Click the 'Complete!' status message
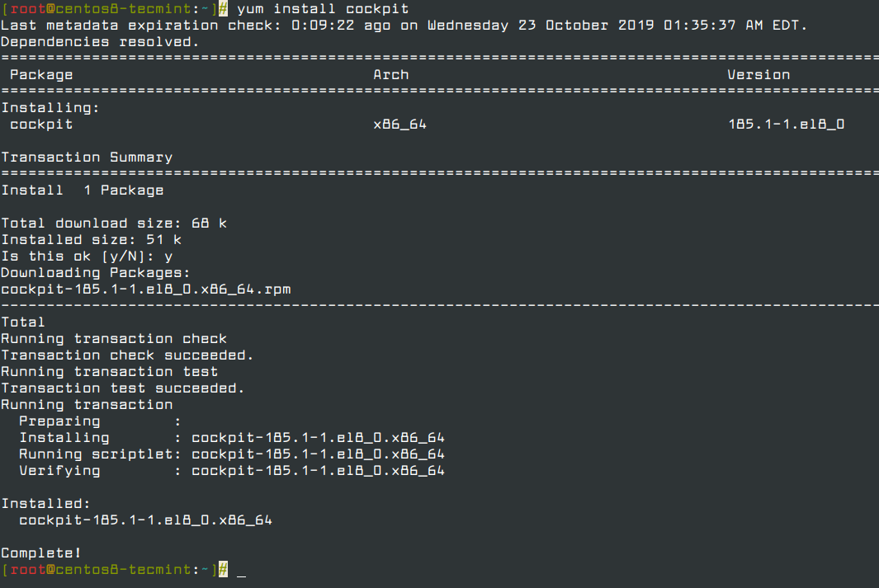The height and width of the screenshot is (588, 879). (x=41, y=553)
